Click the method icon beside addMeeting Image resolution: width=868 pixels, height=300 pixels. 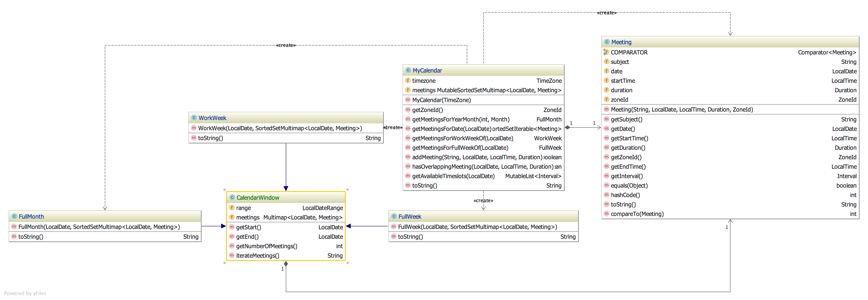click(x=408, y=157)
